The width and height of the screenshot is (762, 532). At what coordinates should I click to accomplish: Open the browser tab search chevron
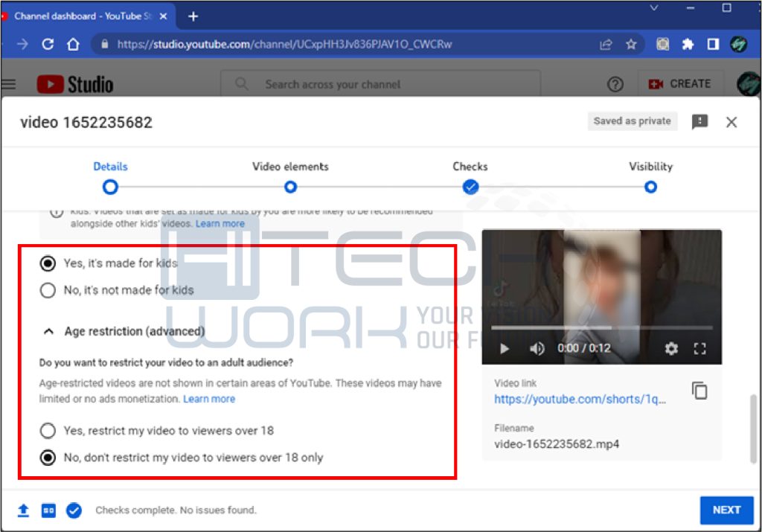(654, 7)
